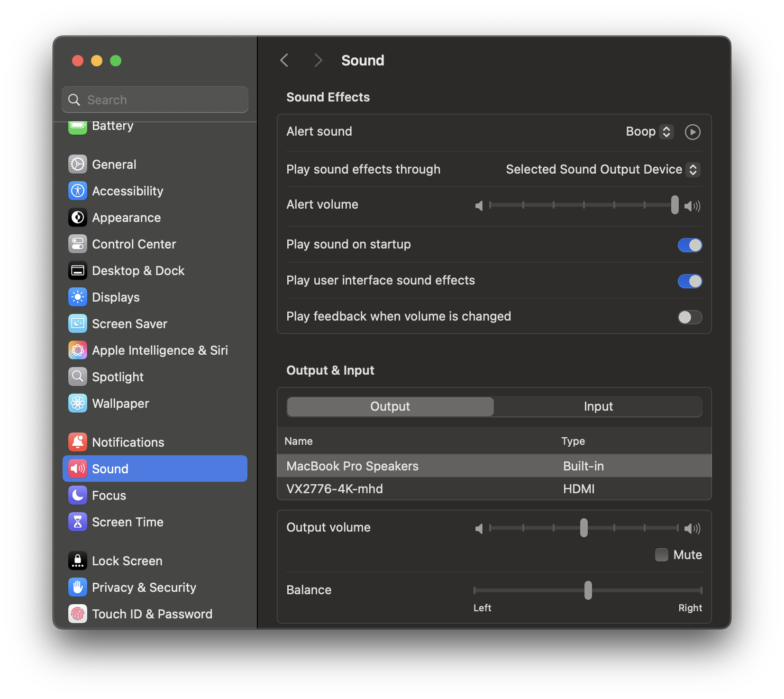Image resolution: width=784 pixels, height=699 pixels.
Task: Adjust the Balance slider handle
Action: click(588, 590)
